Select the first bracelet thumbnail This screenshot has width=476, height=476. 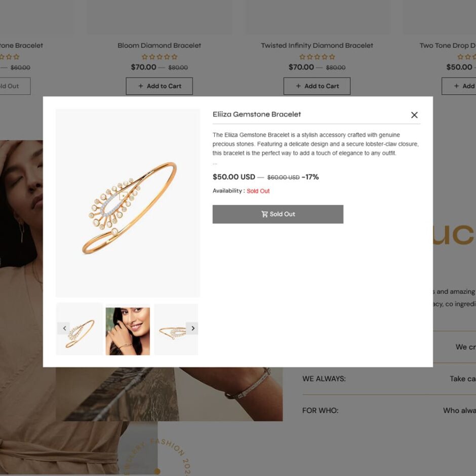tap(80, 329)
